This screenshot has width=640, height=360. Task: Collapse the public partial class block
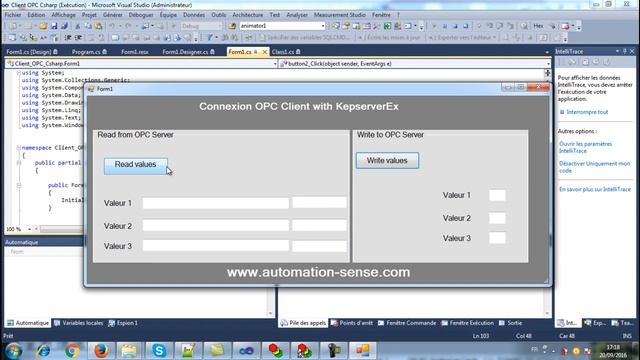pyautogui.click(x=18, y=162)
